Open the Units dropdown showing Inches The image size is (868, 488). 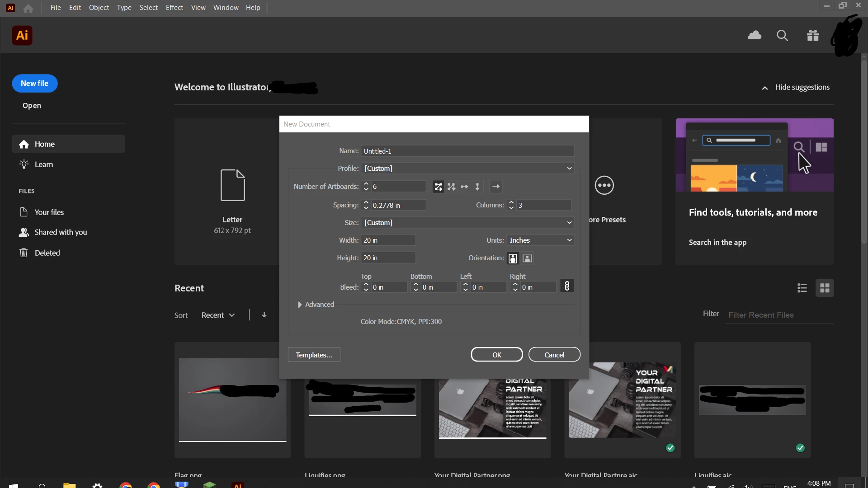540,240
